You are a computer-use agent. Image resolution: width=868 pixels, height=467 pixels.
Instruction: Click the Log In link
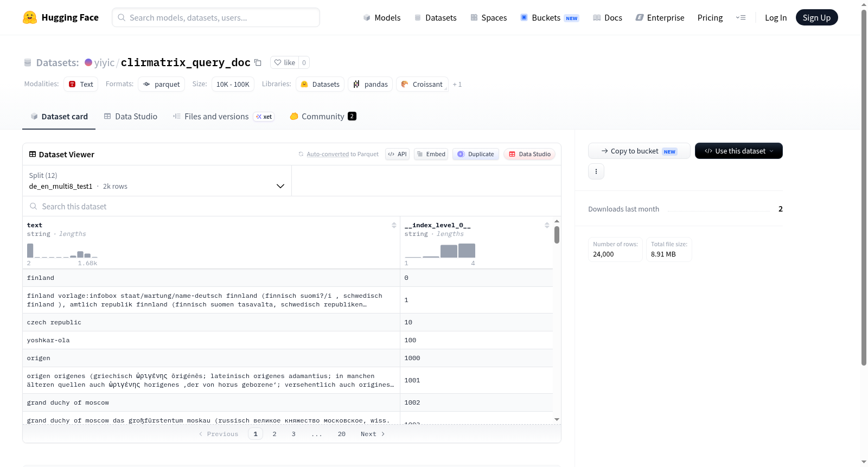pos(775,17)
